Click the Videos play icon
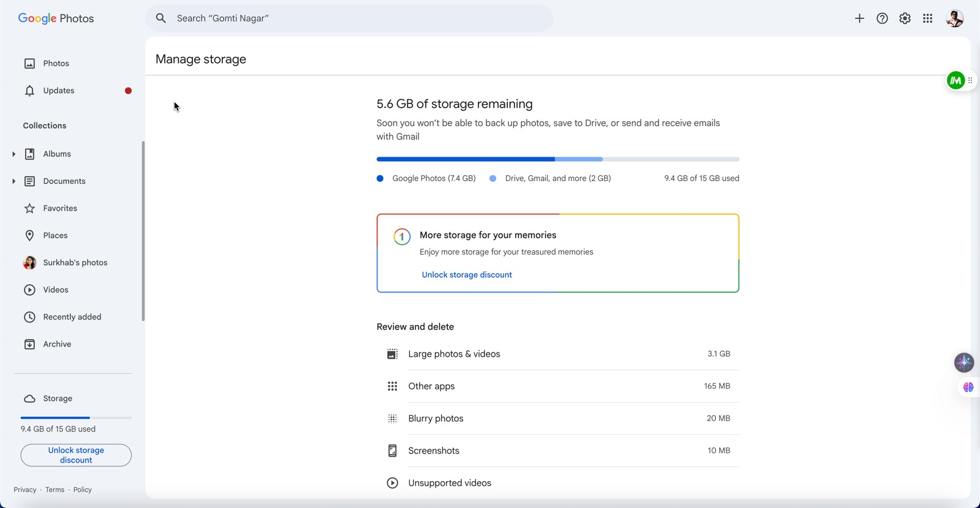 point(29,290)
